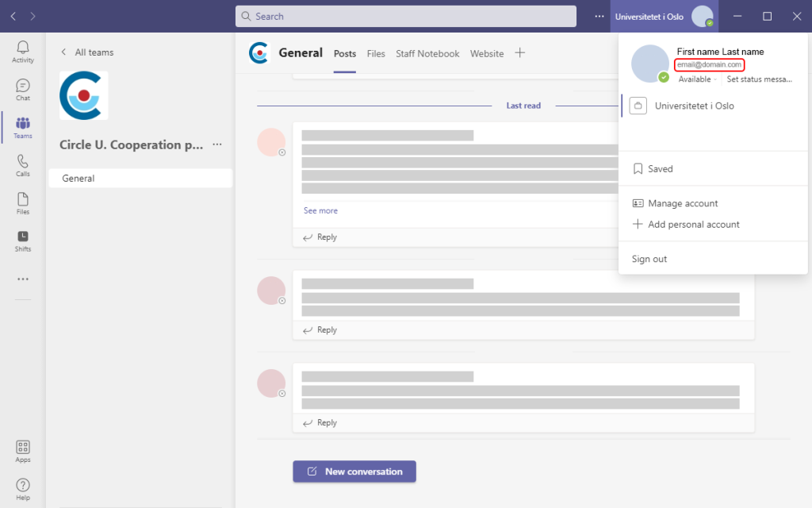
Task: Open Circle U. team more options
Action: pos(217,145)
